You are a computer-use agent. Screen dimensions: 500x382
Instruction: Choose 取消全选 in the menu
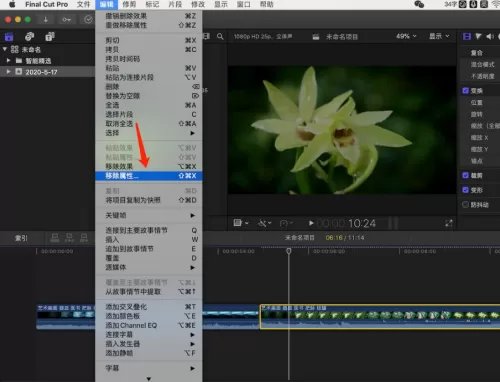149,124
